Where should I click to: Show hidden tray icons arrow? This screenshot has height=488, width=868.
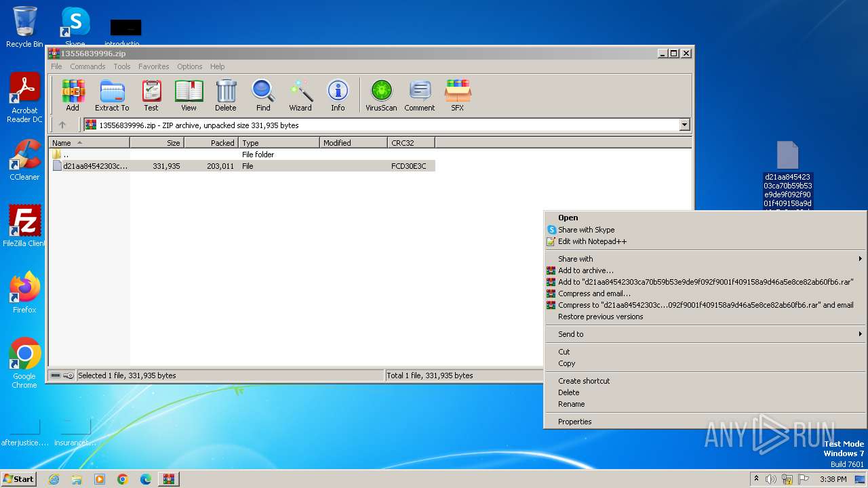pyautogui.click(x=756, y=479)
